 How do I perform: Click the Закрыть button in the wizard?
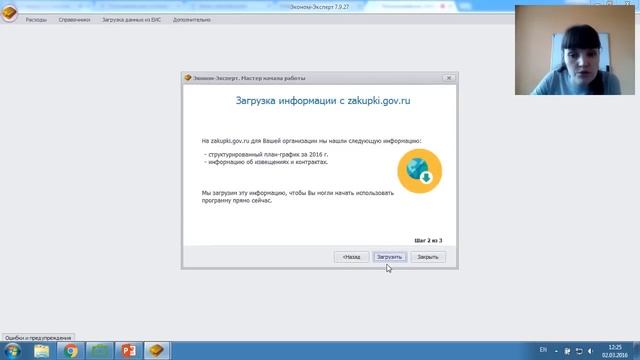(428, 257)
